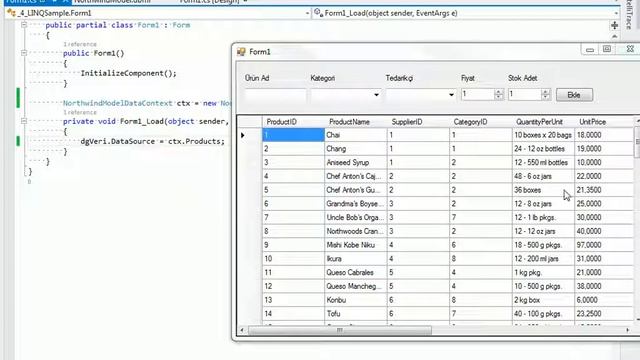This screenshot has width=640, height=360.
Task: Select the Queso Cabrales cell
Action: [356, 272]
